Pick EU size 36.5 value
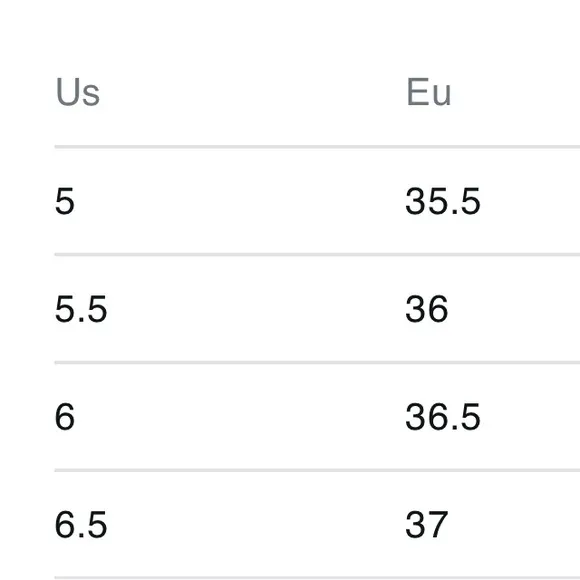 [x=443, y=417]
